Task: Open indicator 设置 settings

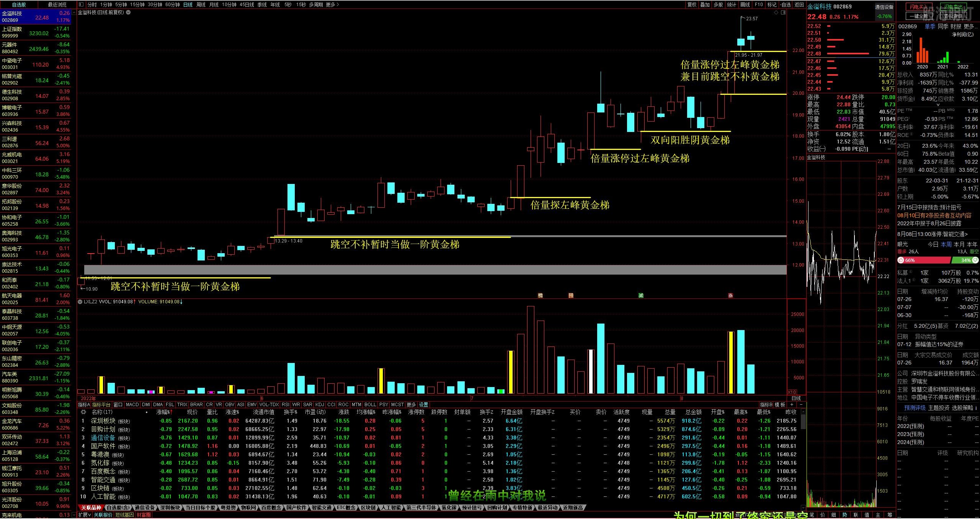Action: (424, 405)
